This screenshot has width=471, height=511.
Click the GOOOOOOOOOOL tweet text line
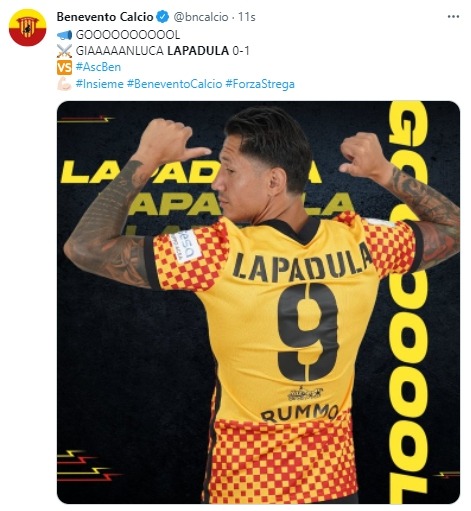coord(128,35)
